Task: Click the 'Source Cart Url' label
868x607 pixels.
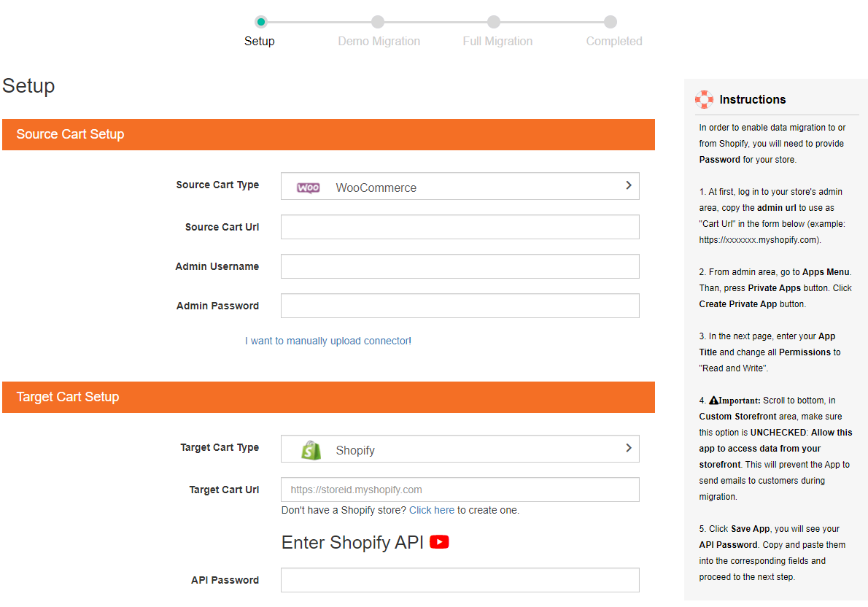Action: tap(222, 227)
